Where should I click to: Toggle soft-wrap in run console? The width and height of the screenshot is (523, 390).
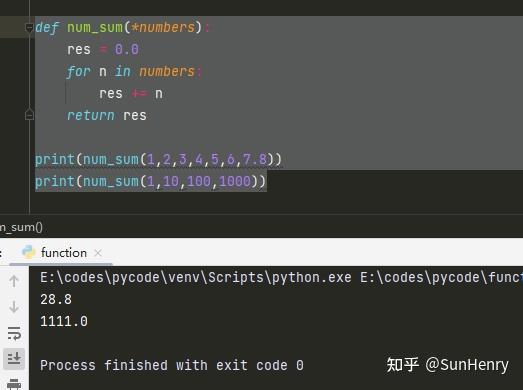(x=14, y=333)
